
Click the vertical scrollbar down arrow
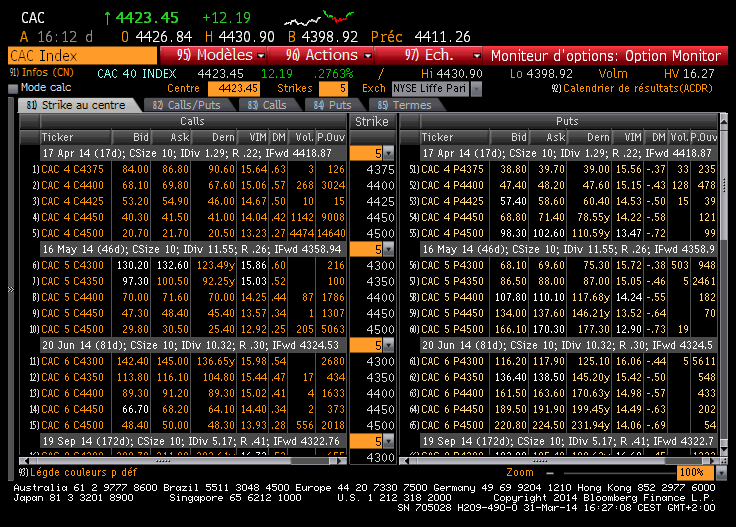723,450
